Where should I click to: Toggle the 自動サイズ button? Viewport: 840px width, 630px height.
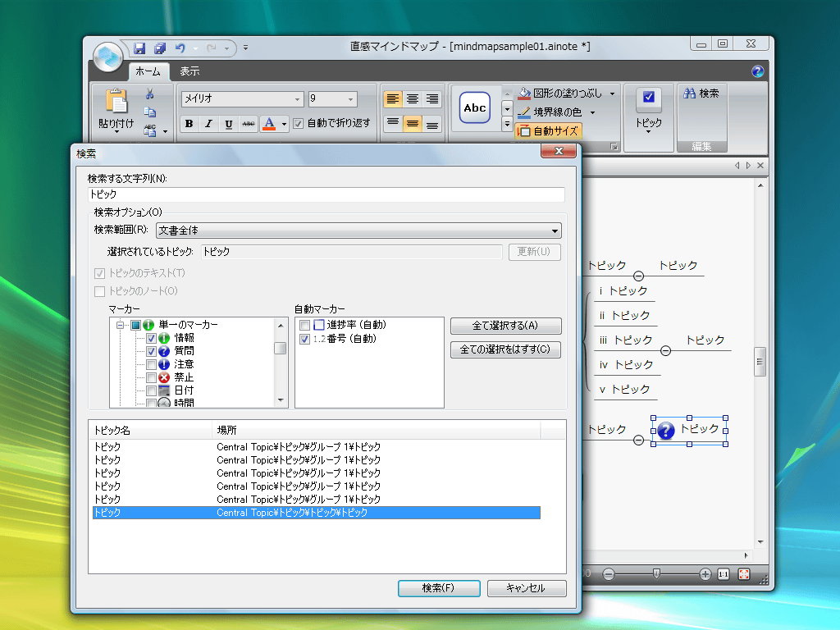tap(548, 130)
